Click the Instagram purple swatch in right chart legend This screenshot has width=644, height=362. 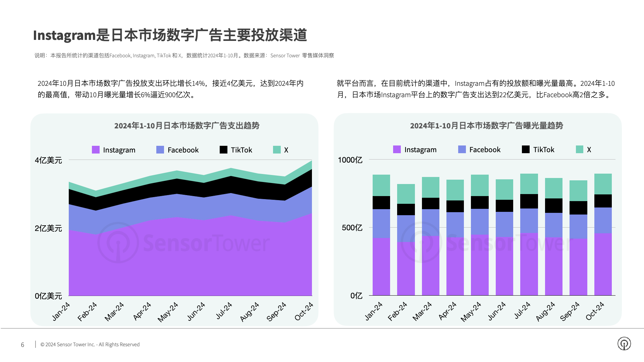pos(397,149)
